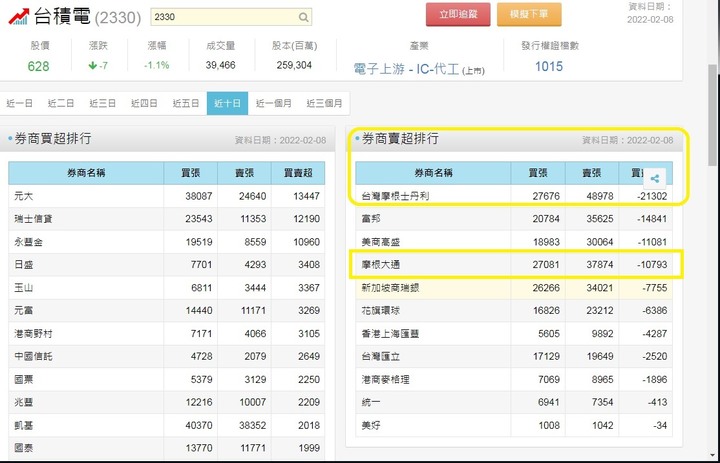Select broker 美好 in sell ranking
The height and width of the screenshot is (463, 720).
click(x=371, y=426)
